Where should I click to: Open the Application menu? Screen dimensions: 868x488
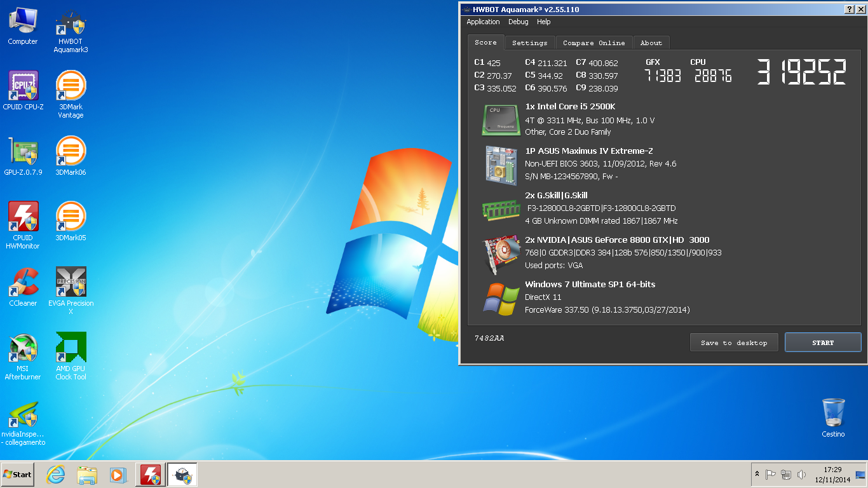(x=483, y=22)
